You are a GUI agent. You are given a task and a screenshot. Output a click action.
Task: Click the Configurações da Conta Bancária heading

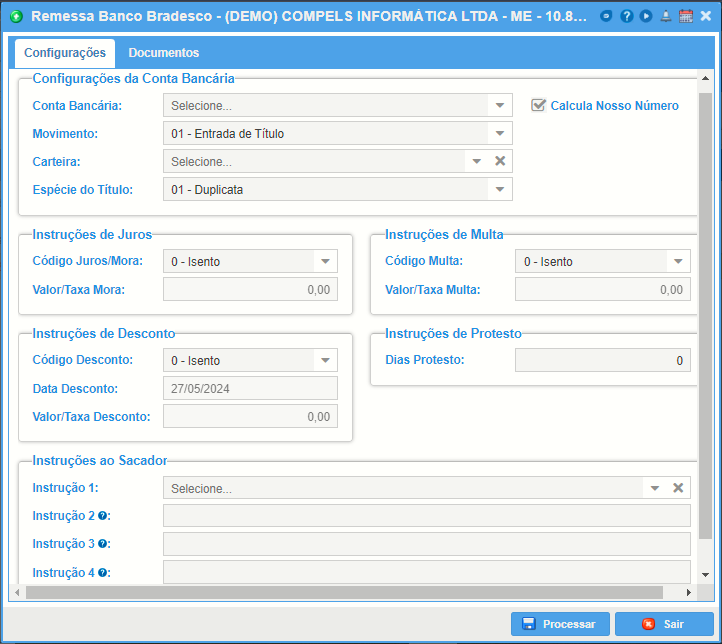pyautogui.click(x=134, y=79)
